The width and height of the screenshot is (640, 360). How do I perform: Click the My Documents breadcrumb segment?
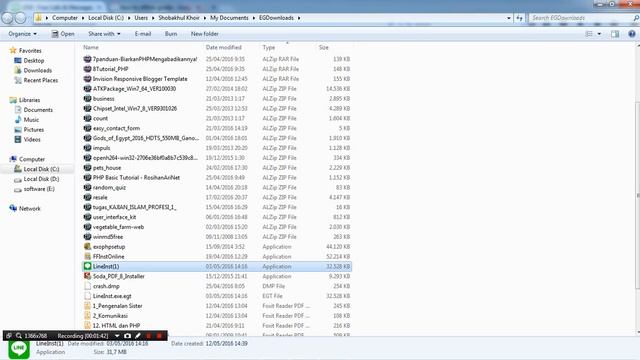click(229, 18)
